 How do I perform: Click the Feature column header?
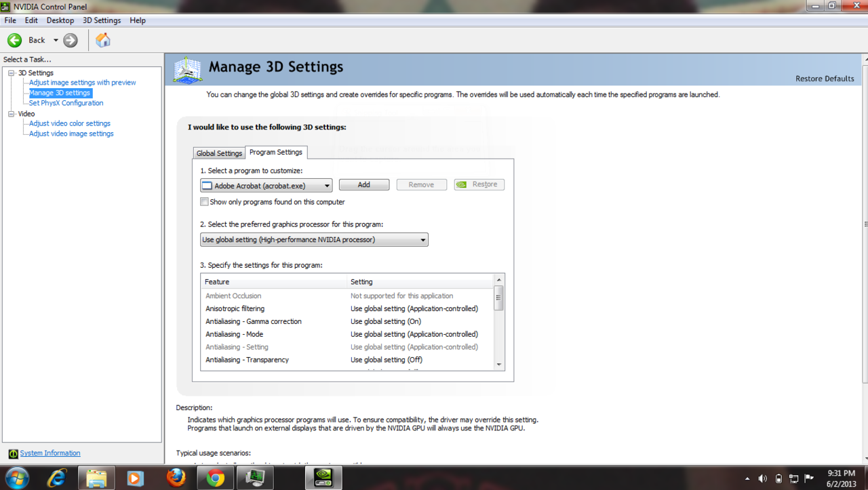click(274, 281)
